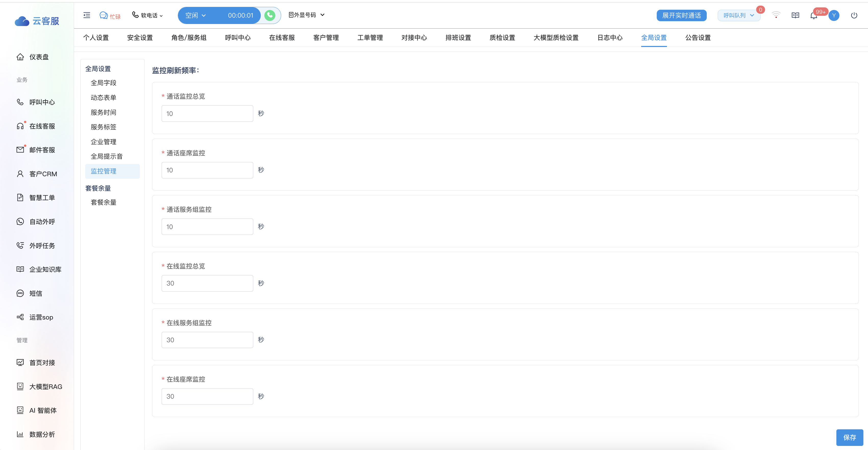The height and width of the screenshot is (450, 868).
Task: Open 企业管理 in settings menu
Action: (103, 142)
